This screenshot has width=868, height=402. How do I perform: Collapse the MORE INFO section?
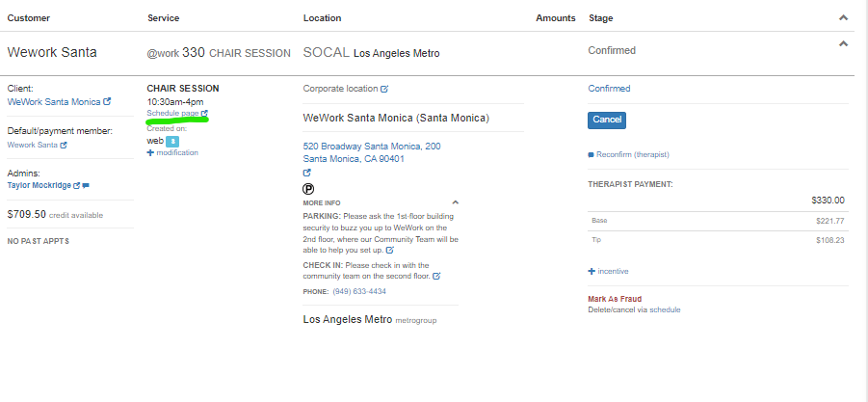click(x=455, y=202)
